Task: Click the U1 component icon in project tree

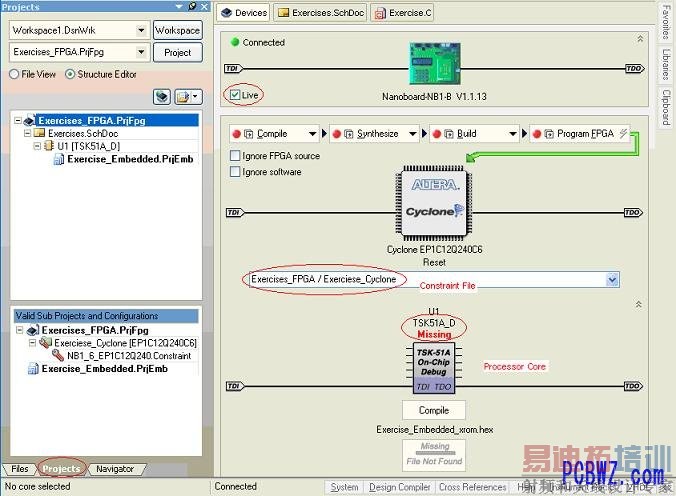Action: click(x=50, y=146)
